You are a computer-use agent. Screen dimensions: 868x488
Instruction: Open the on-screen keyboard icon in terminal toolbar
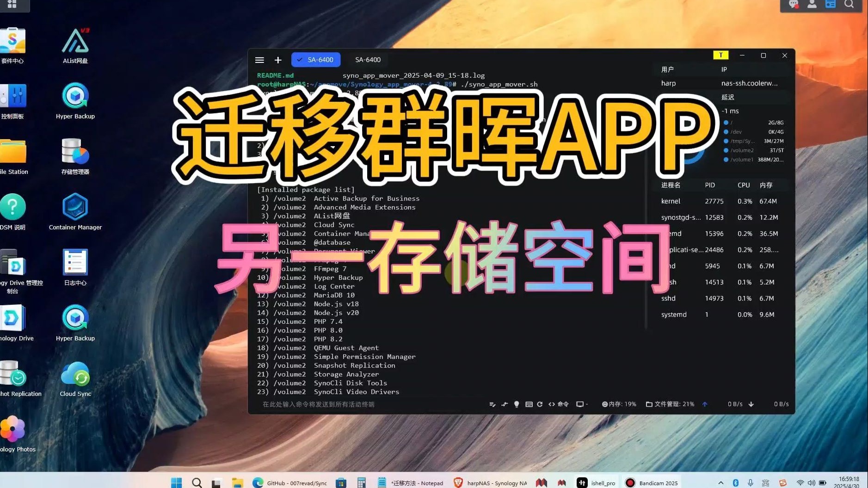(x=529, y=404)
